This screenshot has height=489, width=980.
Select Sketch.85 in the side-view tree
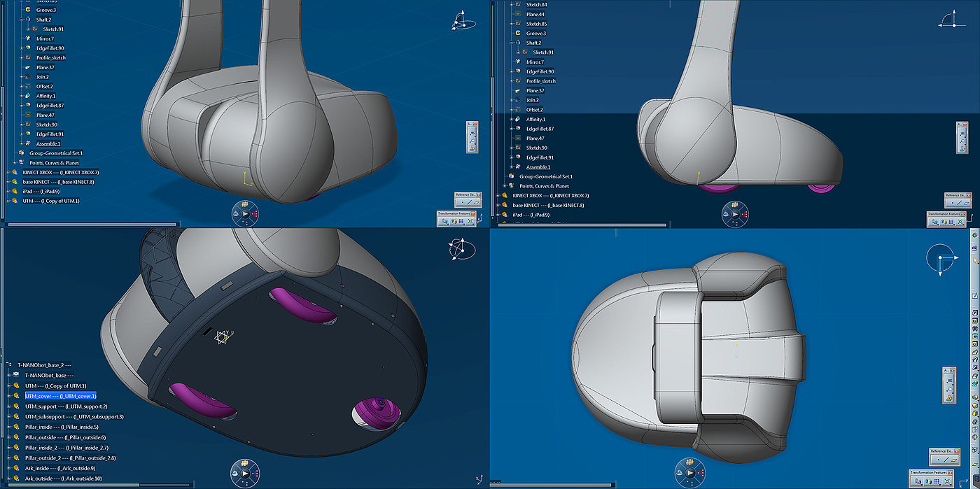tap(536, 24)
